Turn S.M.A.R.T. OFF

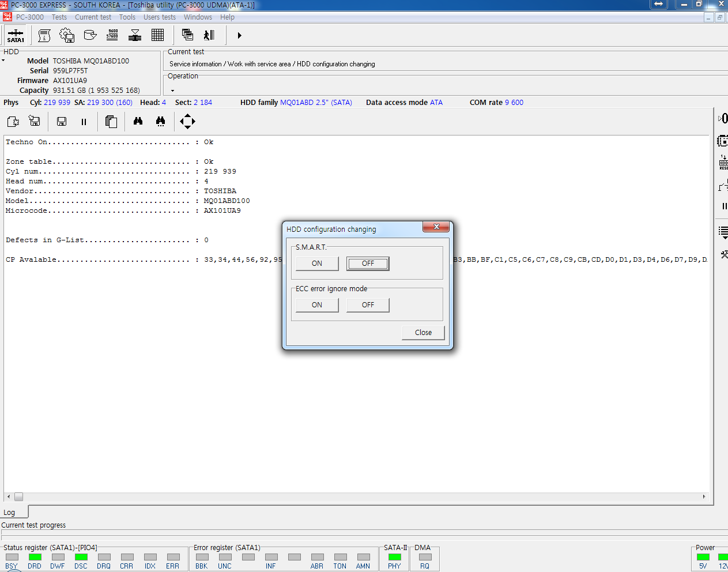point(368,264)
